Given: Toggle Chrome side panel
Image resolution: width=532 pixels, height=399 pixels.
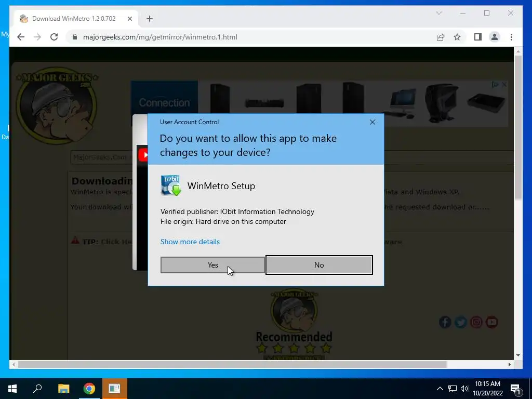Looking at the screenshot, I should (478, 37).
